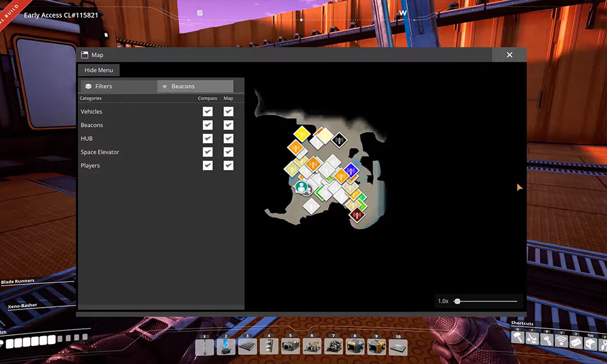Select isolated white beacon below player marker
This screenshot has width=607, height=364.
coord(311,206)
